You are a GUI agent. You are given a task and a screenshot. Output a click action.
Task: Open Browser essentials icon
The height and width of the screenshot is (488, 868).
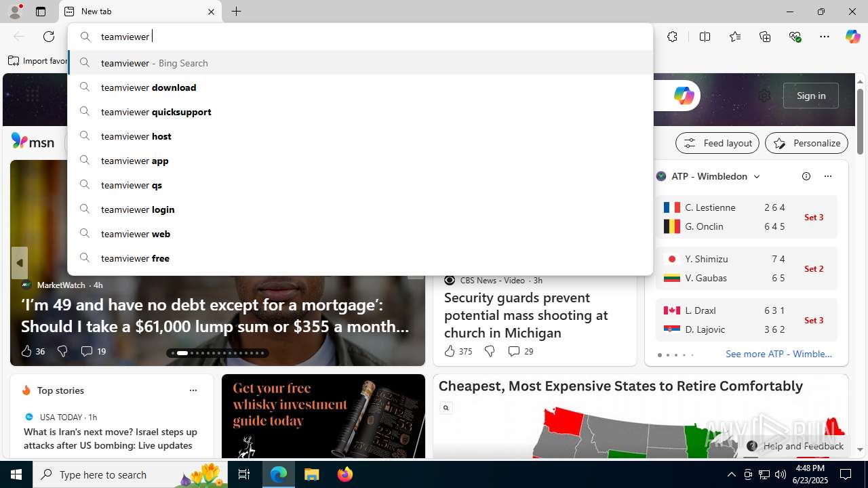click(x=795, y=37)
